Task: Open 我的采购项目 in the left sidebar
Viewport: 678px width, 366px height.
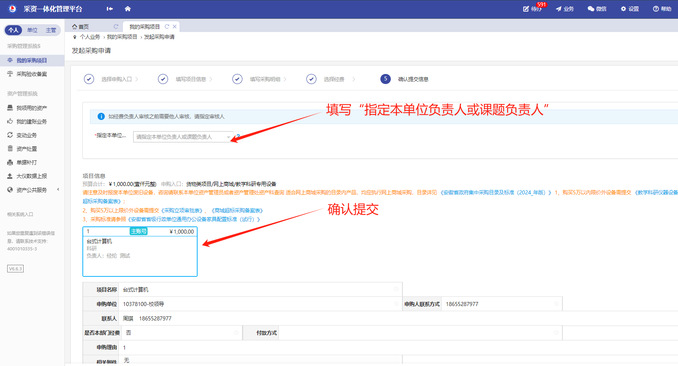Action: [32, 60]
